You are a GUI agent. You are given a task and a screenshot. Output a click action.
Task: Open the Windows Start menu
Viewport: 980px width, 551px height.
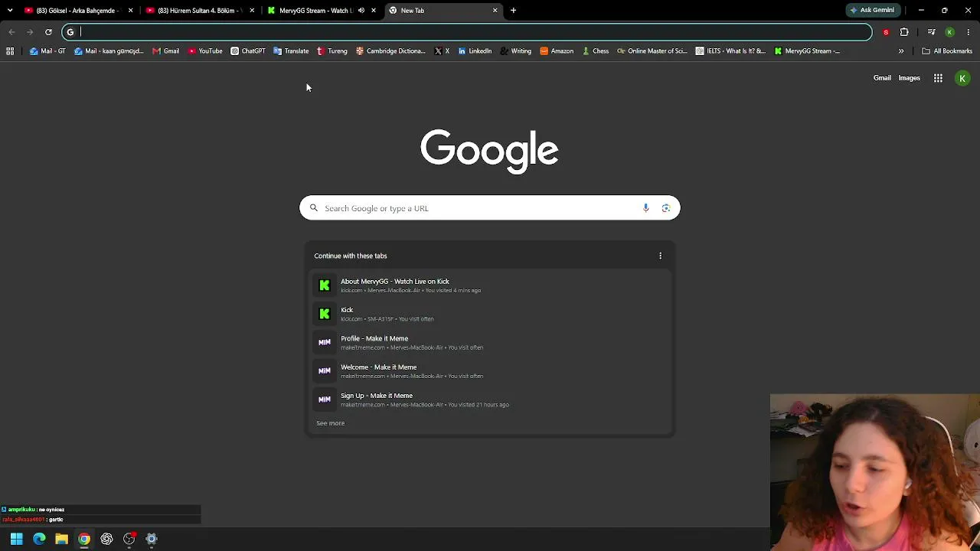pos(17,539)
